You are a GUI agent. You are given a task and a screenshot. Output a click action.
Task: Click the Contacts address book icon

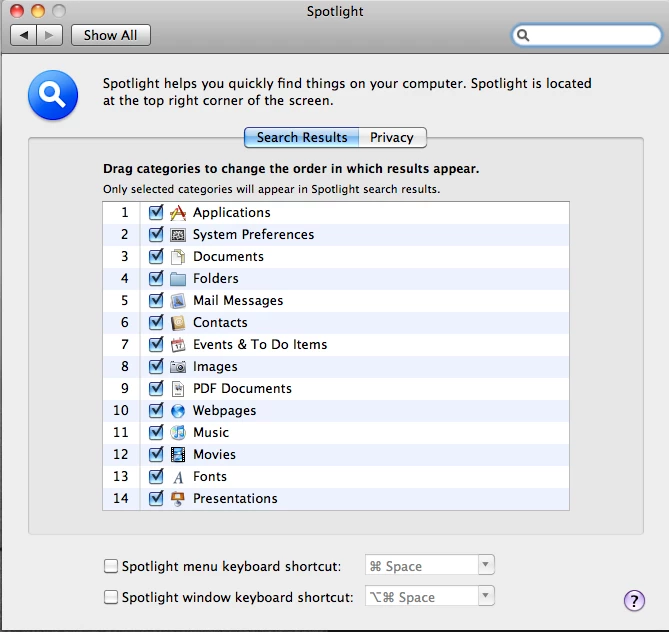[178, 323]
